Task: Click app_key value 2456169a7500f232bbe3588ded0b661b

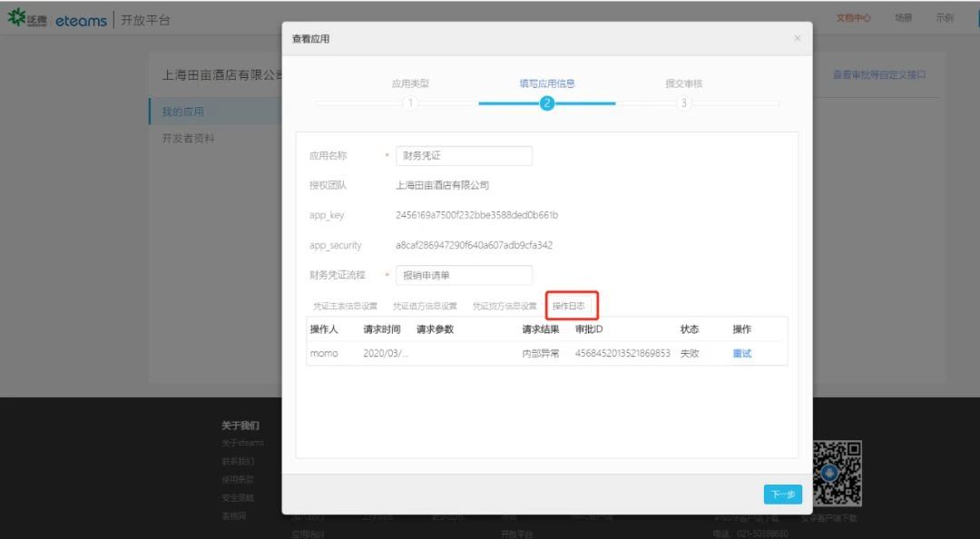Action: [x=477, y=215]
